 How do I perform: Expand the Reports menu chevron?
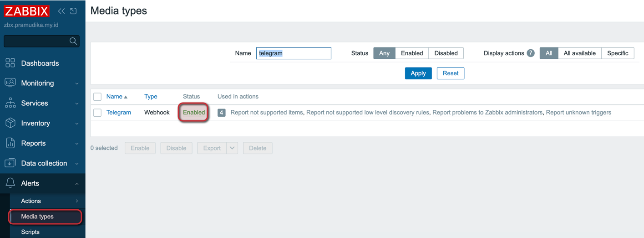coord(77,144)
